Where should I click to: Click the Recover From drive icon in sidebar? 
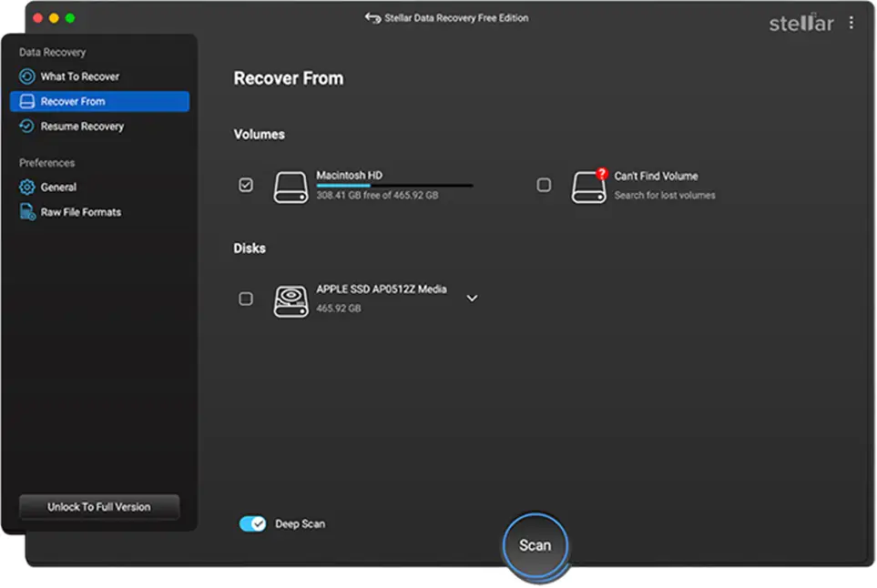[26, 102]
